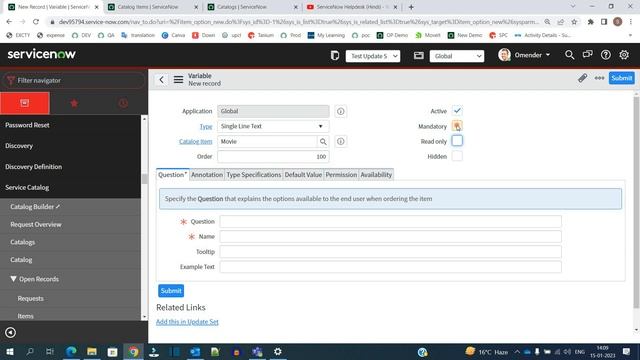Screen dimensions: 640x360
Task: Click the Type field label link
Action: (206, 127)
